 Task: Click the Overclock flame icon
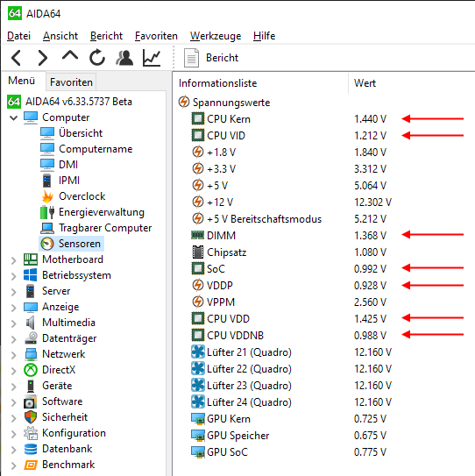47,196
